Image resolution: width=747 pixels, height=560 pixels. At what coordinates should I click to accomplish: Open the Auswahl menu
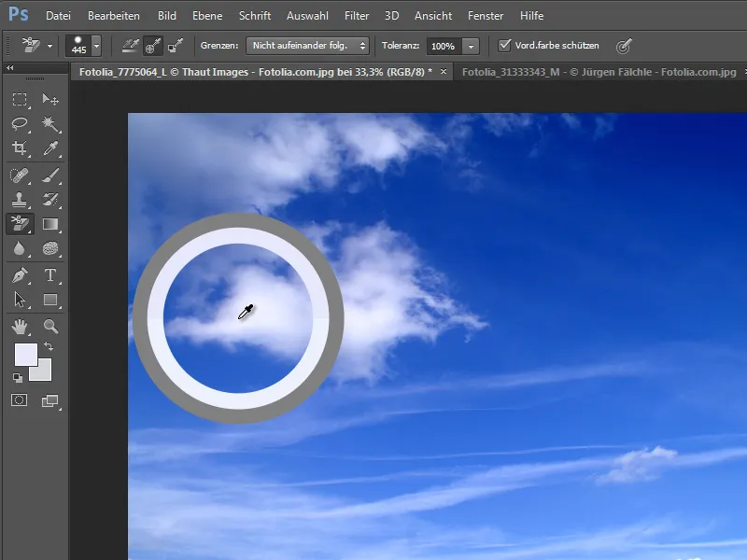pos(307,16)
